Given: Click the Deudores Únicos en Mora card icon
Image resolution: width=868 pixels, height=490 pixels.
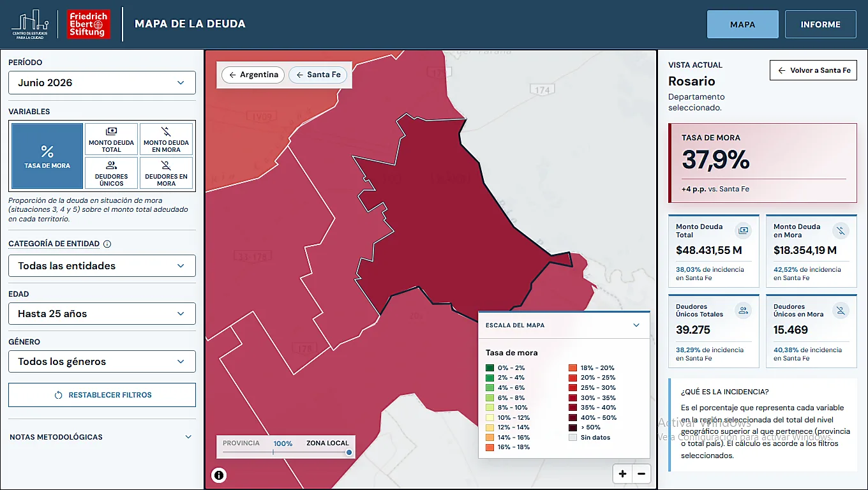Looking at the screenshot, I should (x=841, y=311).
